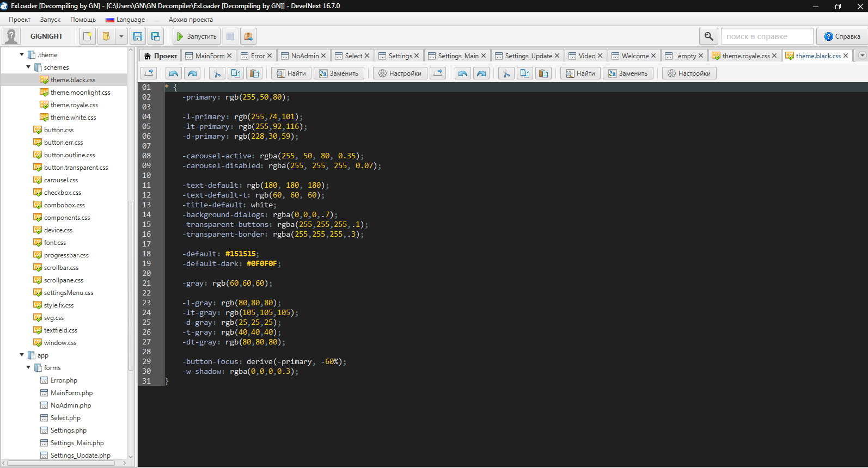868x468 pixels.
Task: Click line number 21 in the editor gutter
Action: point(146,284)
